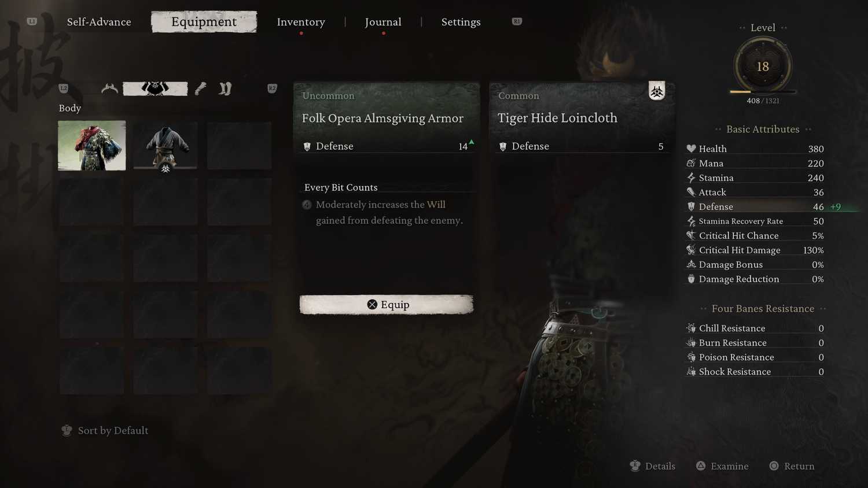Select the Folk Opera Almsgiving Armor thumbnail
868x488 pixels.
(x=91, y=146)
